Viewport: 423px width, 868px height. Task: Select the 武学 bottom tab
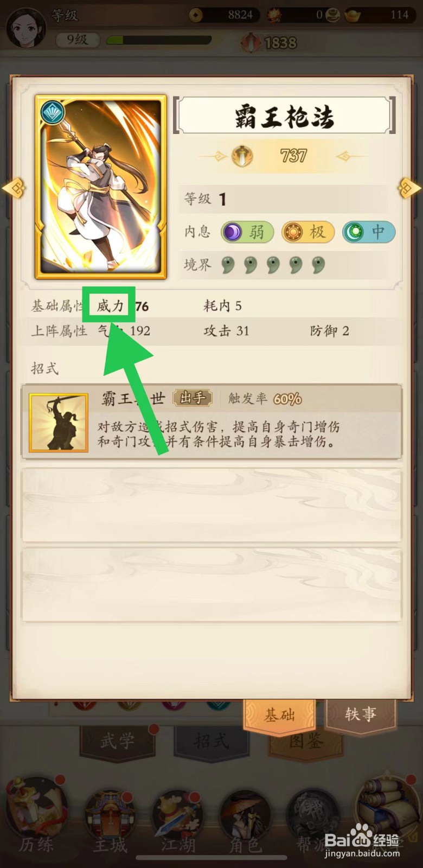pyautogui.click(x=117, y=741)
